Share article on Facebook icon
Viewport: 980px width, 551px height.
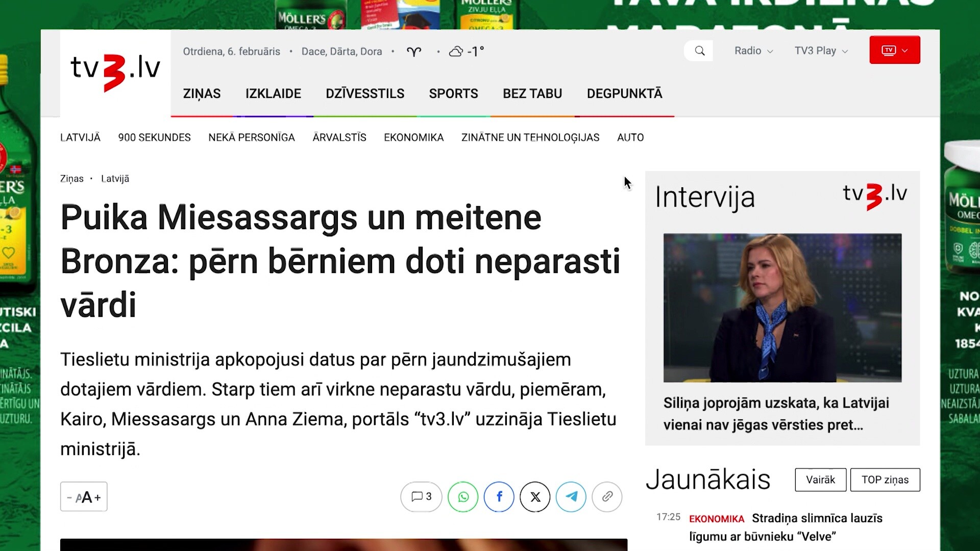499,496
